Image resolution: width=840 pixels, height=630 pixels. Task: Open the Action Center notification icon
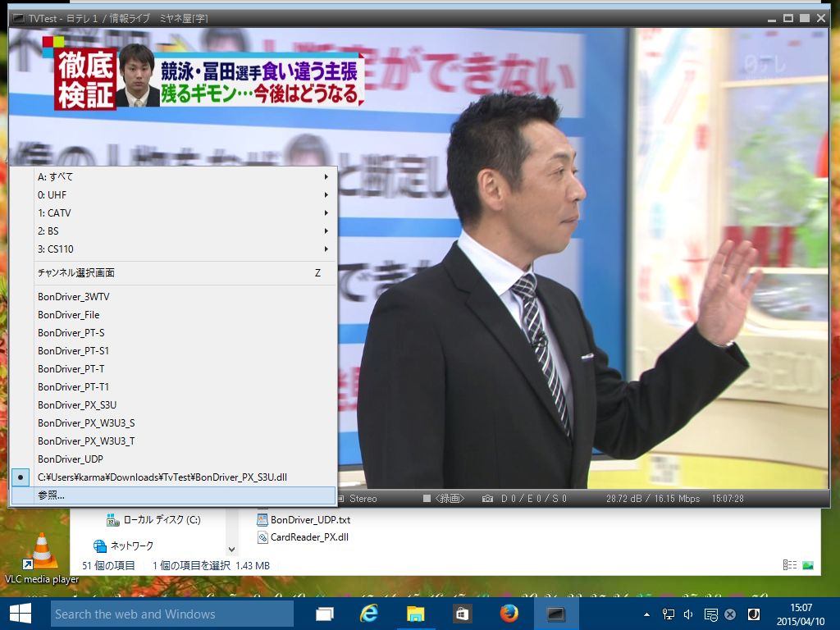pos(711,614)
